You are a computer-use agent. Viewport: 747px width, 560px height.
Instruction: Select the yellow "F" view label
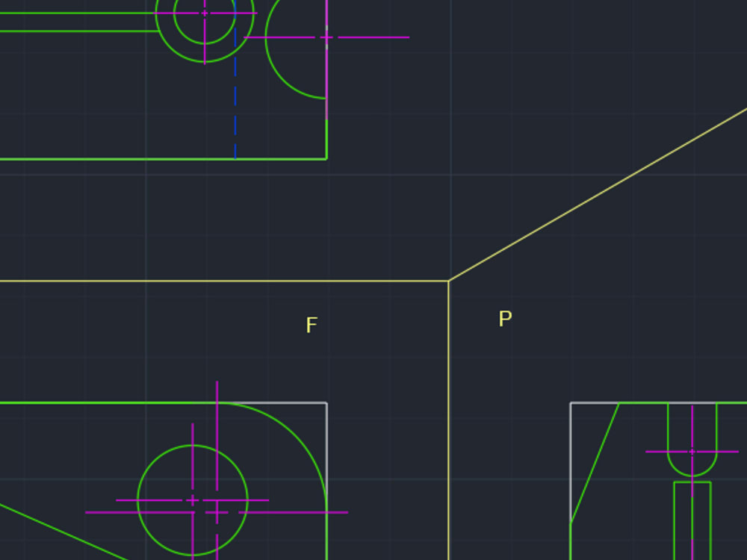point(311,326)
